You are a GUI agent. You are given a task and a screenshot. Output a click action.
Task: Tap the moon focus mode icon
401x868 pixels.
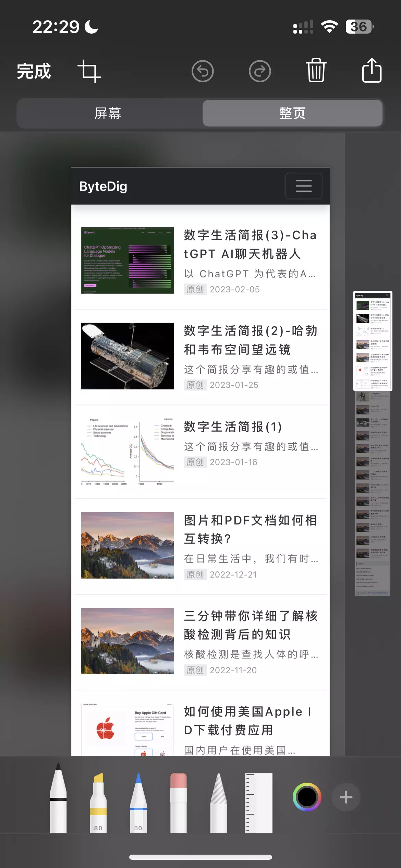(91, 27)
